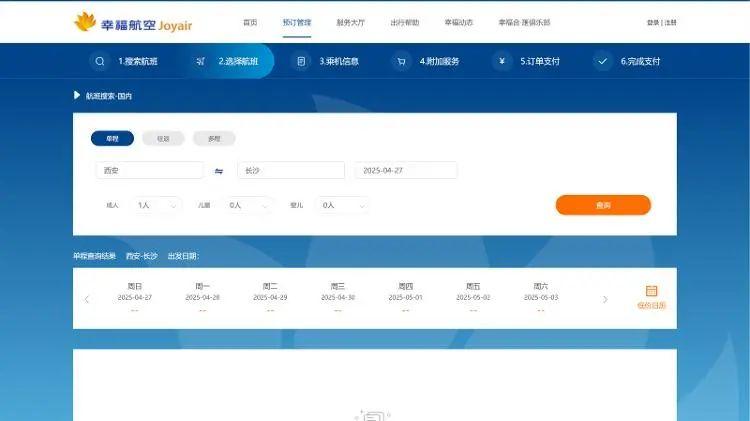Screen dimensions: 750x421
Task: Open the 首页 home menu
Action: [250, 22]
